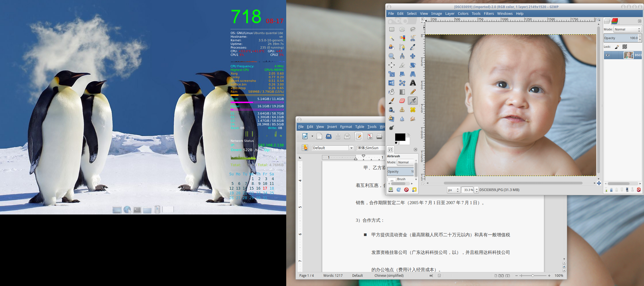Select the Zoom magnifier tool

[x=392, y=56]
